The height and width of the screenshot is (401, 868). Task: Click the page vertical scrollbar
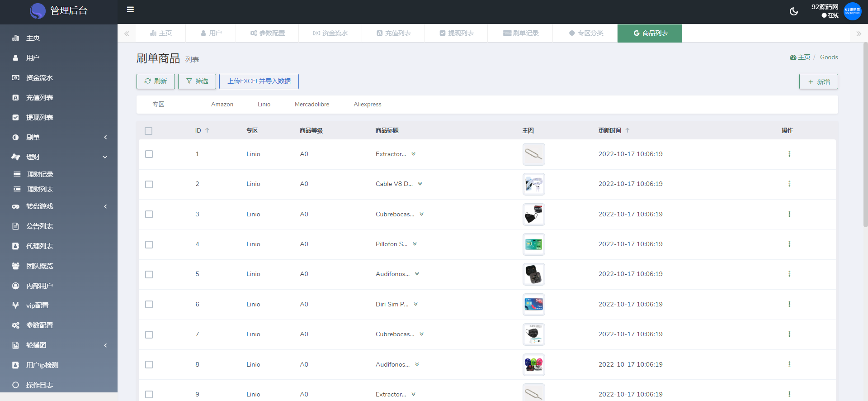coord(865,134)
